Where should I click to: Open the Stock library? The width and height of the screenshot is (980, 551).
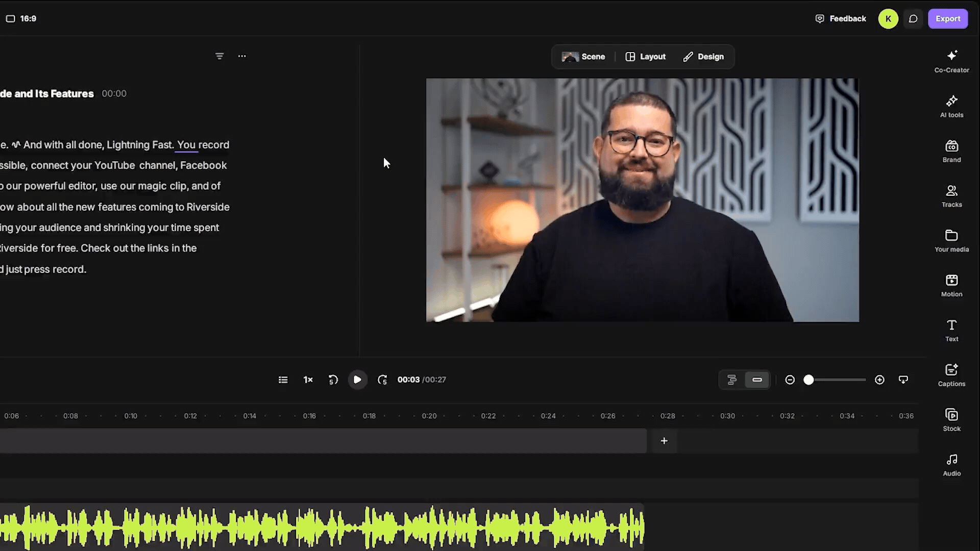[951, 420]
